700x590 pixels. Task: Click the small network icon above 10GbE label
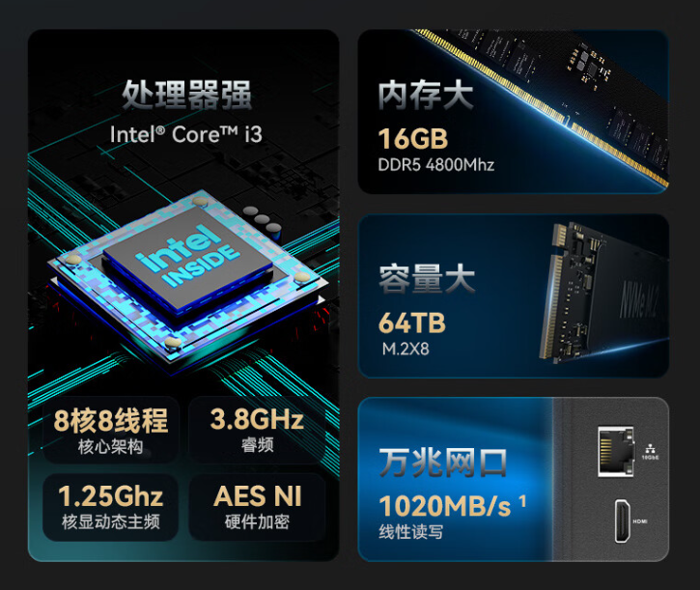651,448
